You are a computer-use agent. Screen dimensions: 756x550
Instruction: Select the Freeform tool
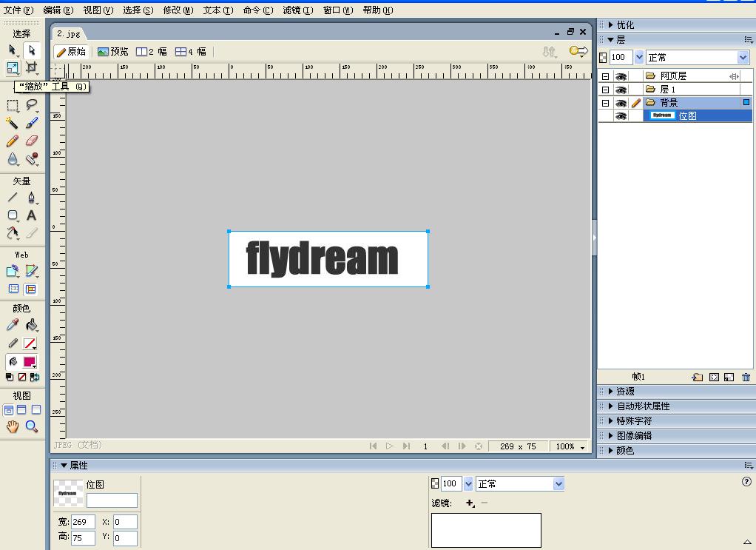13,233
